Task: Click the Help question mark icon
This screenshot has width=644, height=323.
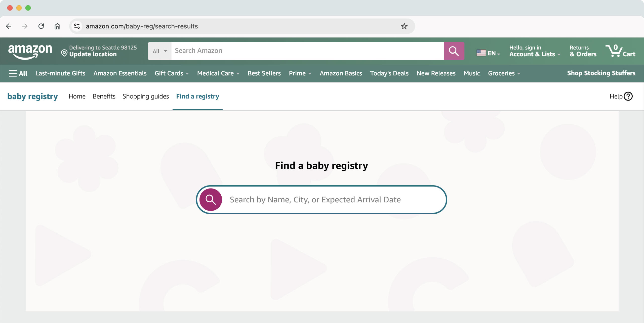Action: (x=628, y=96)
